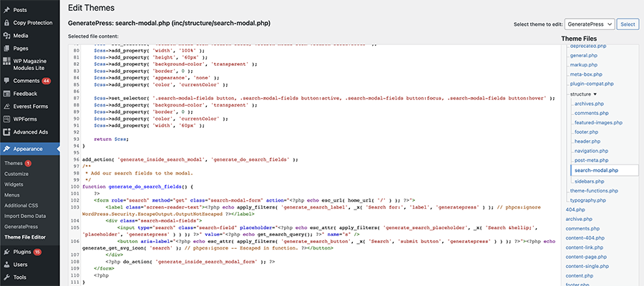Click the Plugins icon in sidebar
644x286 pixels.
click(x=6, y=252)
